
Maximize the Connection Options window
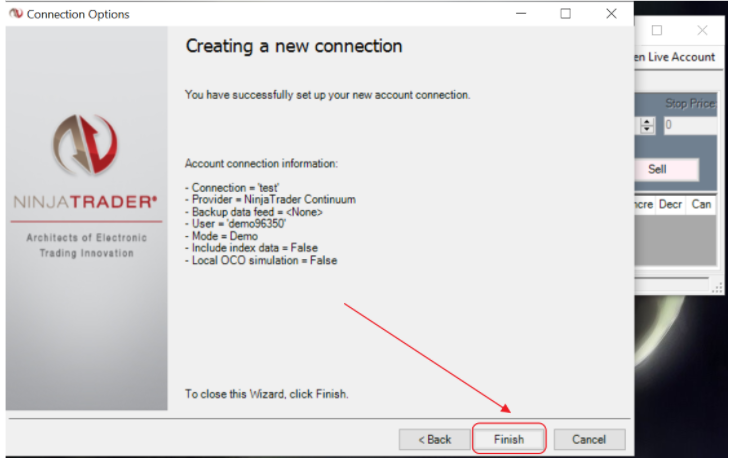(x=565, y=14)
